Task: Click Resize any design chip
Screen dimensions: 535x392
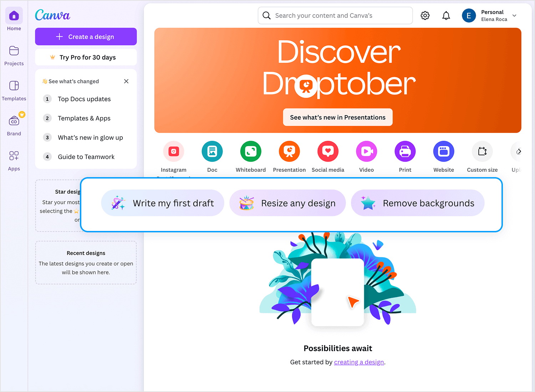Action: (287, 203)
